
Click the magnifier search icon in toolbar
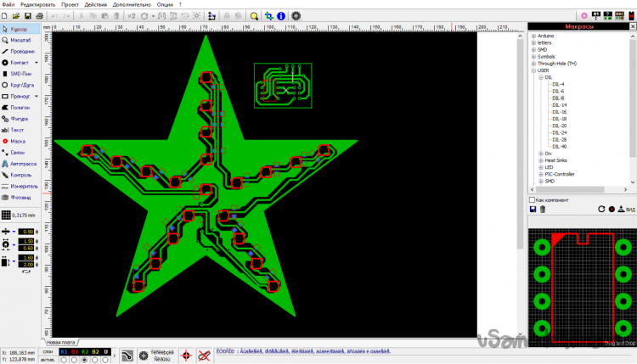coord(254,16)
